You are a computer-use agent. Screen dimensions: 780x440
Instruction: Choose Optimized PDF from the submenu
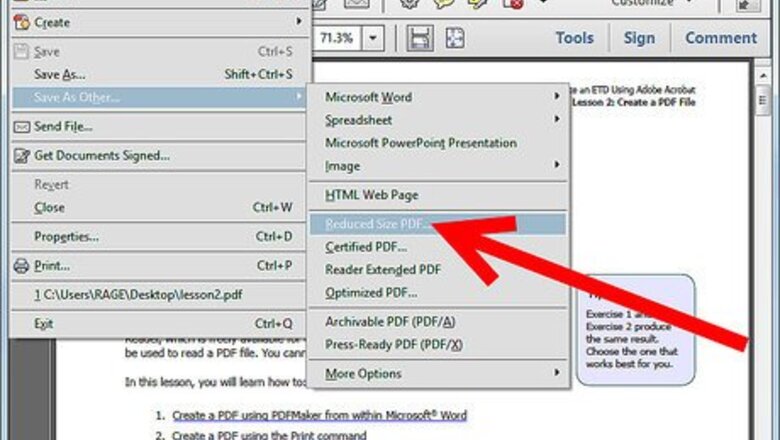[371, 293]
